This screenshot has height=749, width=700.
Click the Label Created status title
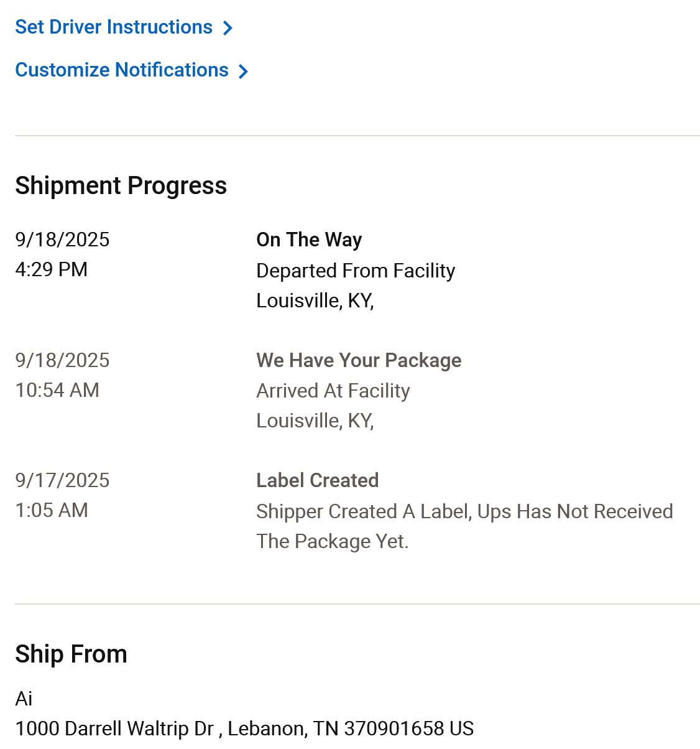pos(317,480)
